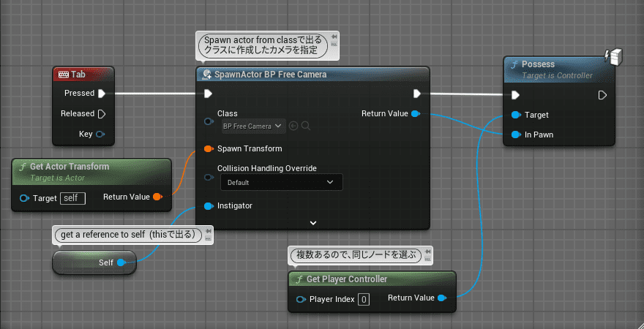Screen dimensions: 644x329
Task: Click the magnifier browse icon next to Class
Action: pyautogui.click(x=306, y=126)
